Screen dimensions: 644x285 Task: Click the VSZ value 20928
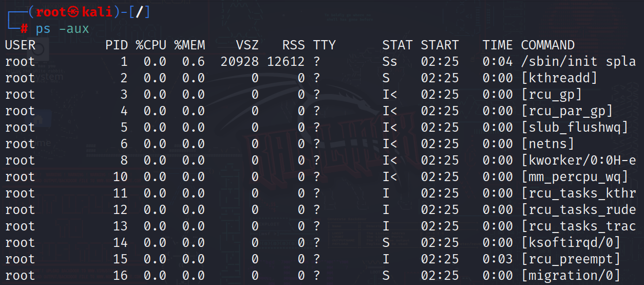(240, 62)
